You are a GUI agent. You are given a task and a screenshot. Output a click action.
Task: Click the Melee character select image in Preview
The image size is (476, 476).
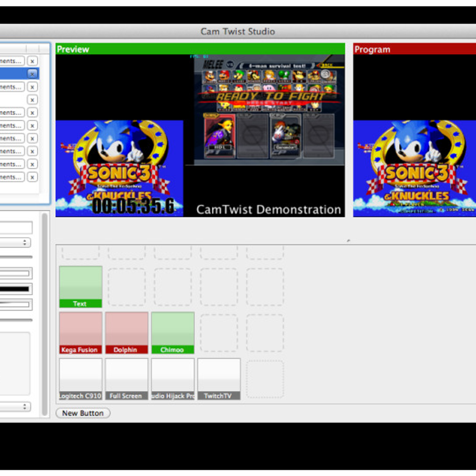(270, 109)
